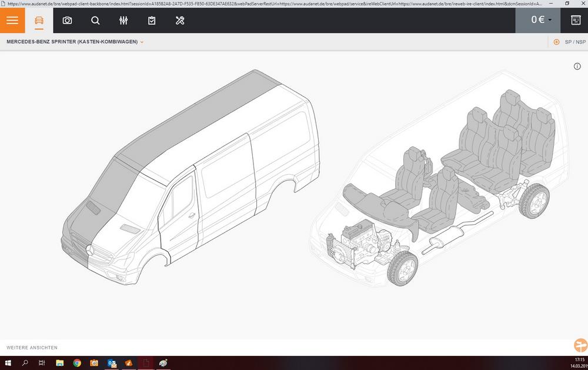Select the repair tools icon
The height and width of the screenshot is (370, 588).
tap(180, 20)
